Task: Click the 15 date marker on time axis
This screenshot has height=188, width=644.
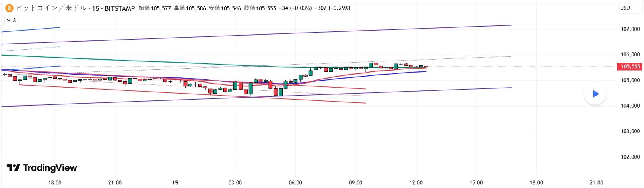Action: pyautogui.click(x=175, y=183)
